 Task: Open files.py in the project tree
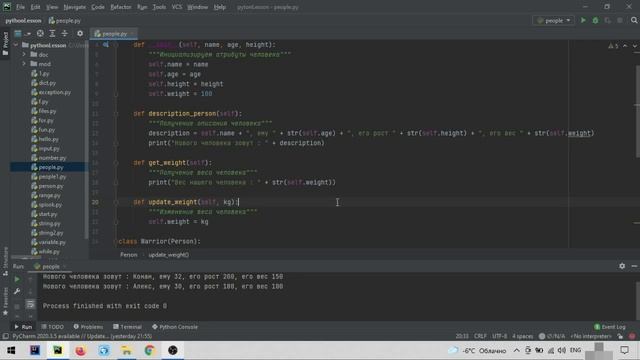coord(47,111)
